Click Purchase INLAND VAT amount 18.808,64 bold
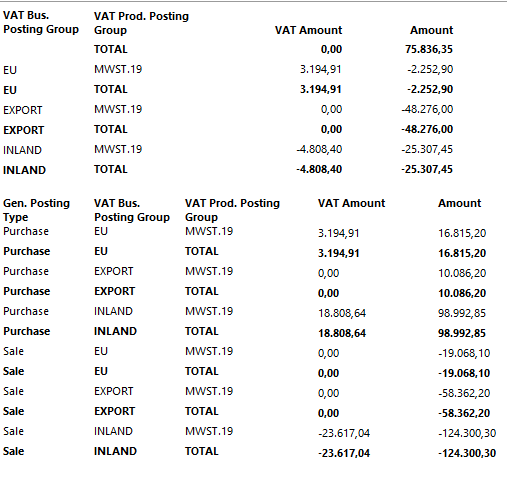Image resolution: width=507 pixels, height=479 pixels. click(342, 333)
